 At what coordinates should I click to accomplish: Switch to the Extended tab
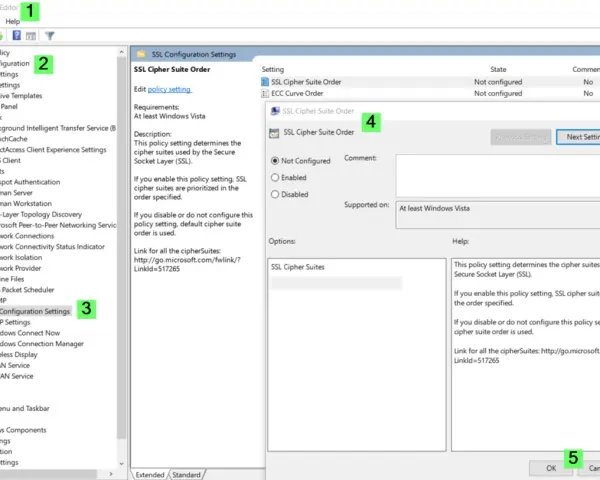click(x=150, y=475)
